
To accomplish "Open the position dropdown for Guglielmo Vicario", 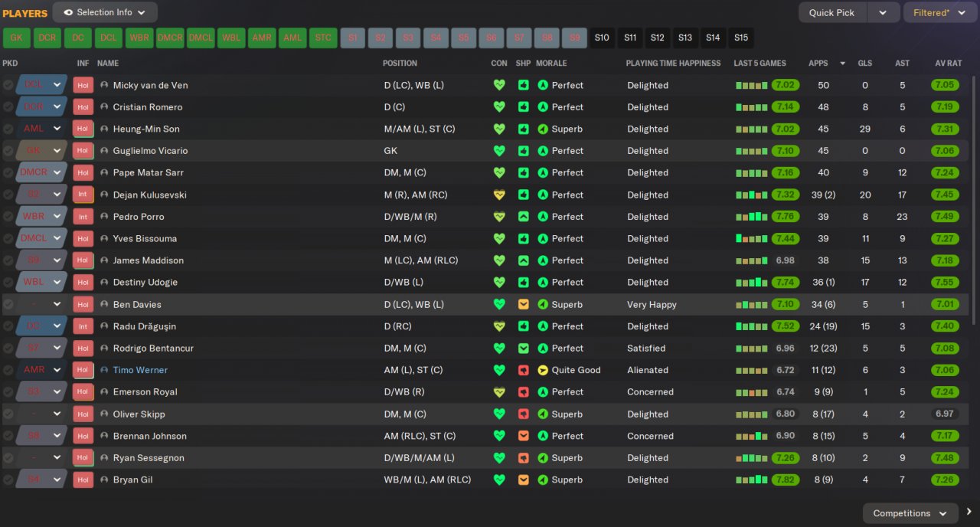I will point(57,151).
